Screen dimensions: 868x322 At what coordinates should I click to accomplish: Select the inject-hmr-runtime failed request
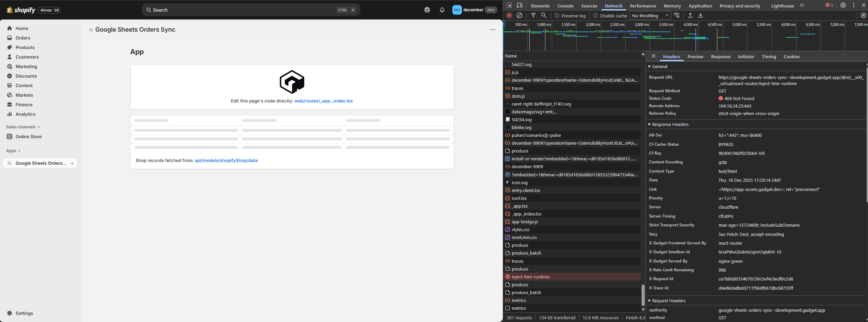click(x=530, y=277)
